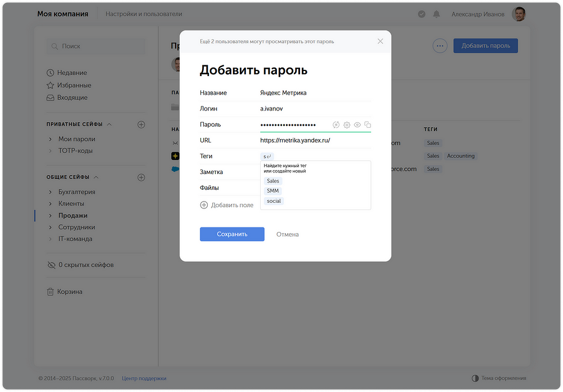The height and width of the screenshot is (392, 563).
Task: Add a new private safe with plus icon
Action: 141,124
